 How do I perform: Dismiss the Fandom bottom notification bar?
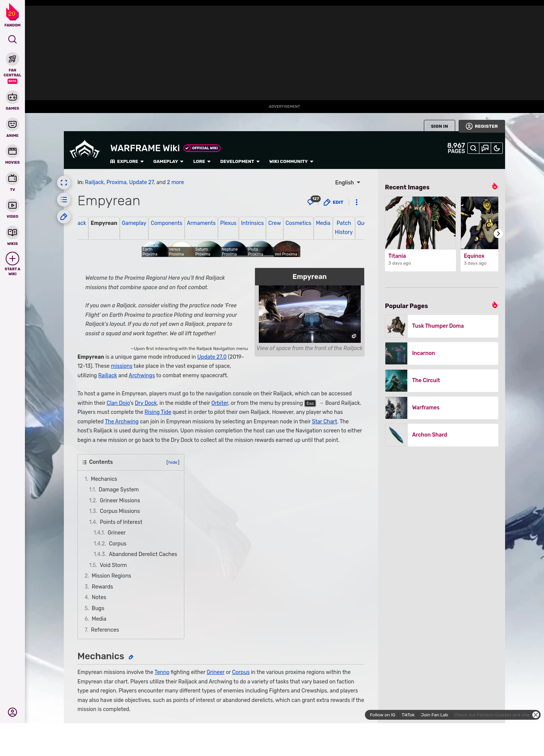click(535, 715)
